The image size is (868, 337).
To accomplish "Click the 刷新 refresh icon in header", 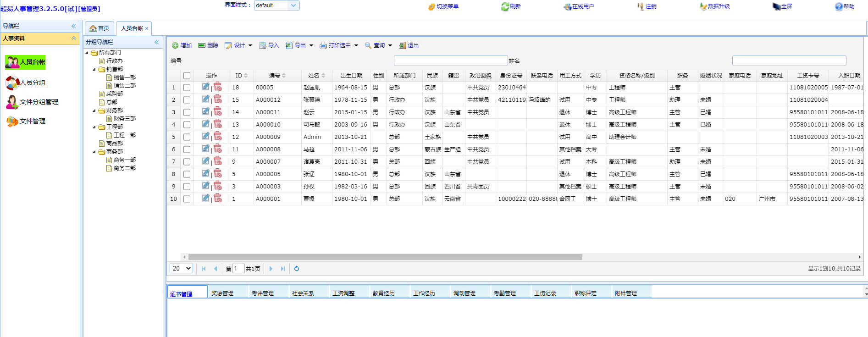I will [x=505, y=6].
